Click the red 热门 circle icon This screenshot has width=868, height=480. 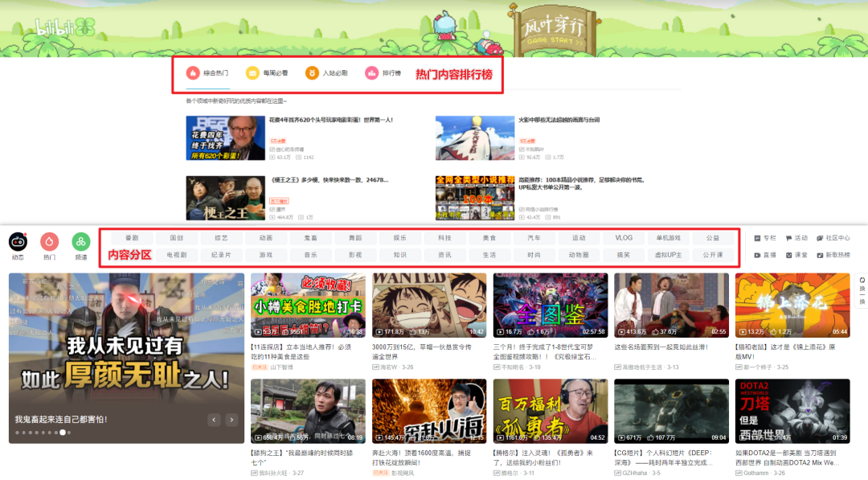(50, 241)
